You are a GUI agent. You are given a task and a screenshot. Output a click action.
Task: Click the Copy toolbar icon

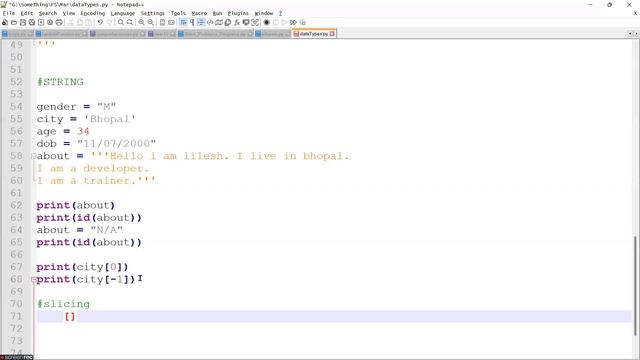pos(80,22)
